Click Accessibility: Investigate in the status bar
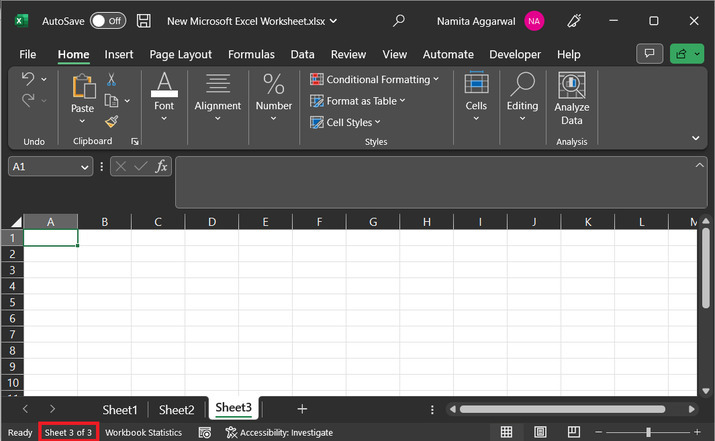This screenshot has width=715, height=441. 280,432
